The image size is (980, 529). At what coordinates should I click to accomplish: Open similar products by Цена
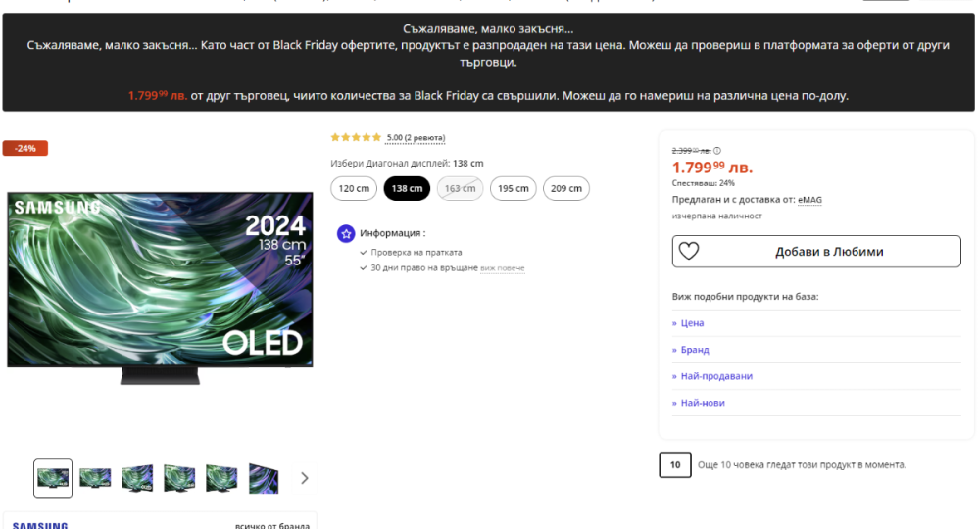click(x=691, y=323)
